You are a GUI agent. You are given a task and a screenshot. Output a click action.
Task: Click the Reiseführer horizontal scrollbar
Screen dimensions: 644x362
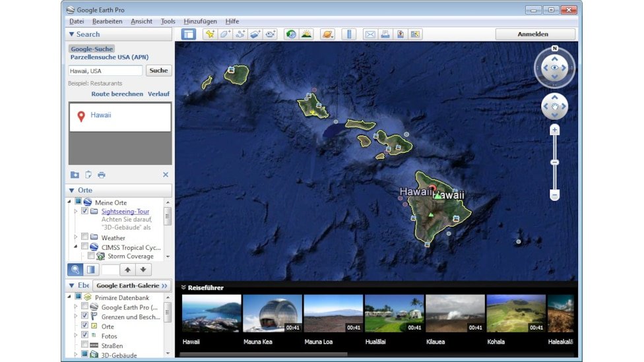point(263,354)
